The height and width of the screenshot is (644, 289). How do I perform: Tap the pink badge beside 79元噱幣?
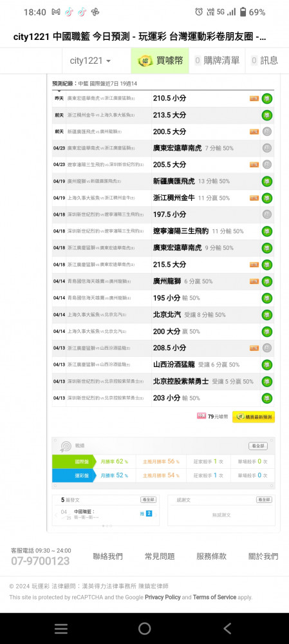pyautogui.click(x=201, y=417)
